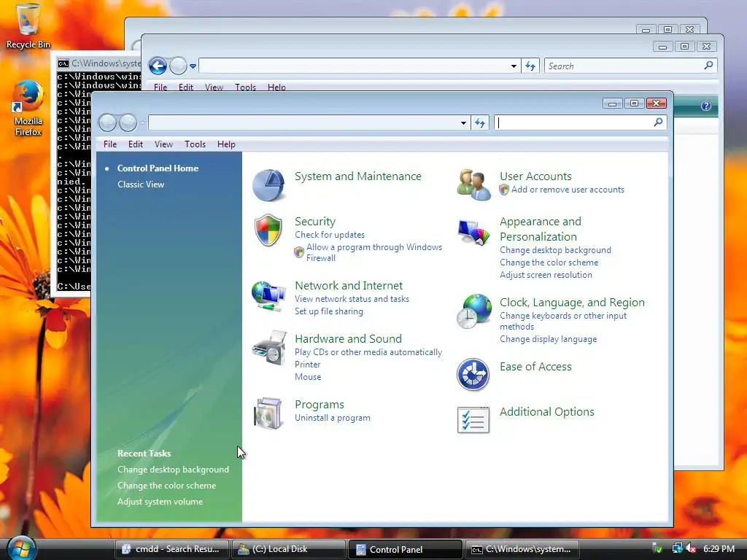Switch to cmdd - Search Results taskbar button

click(x=172, y=549)
